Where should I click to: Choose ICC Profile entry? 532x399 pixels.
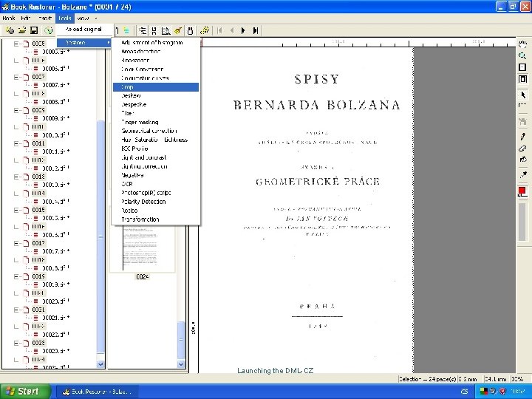156,149
